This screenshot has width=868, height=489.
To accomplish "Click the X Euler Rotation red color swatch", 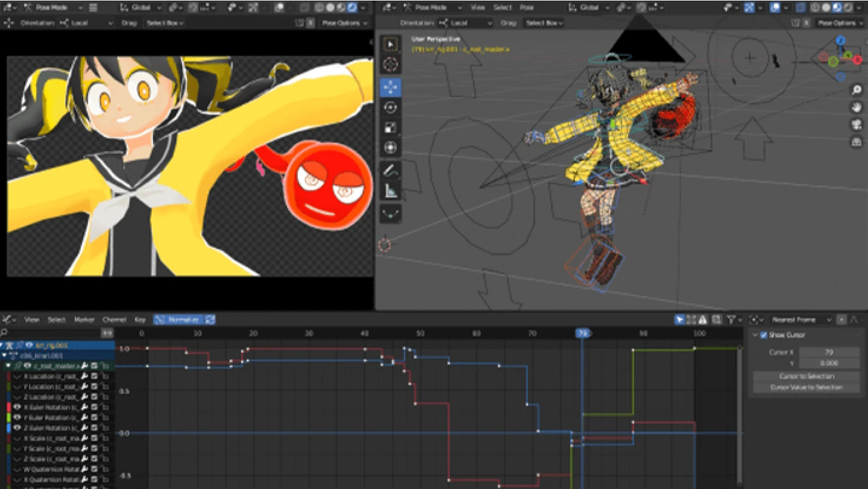I will coord(8,408).
